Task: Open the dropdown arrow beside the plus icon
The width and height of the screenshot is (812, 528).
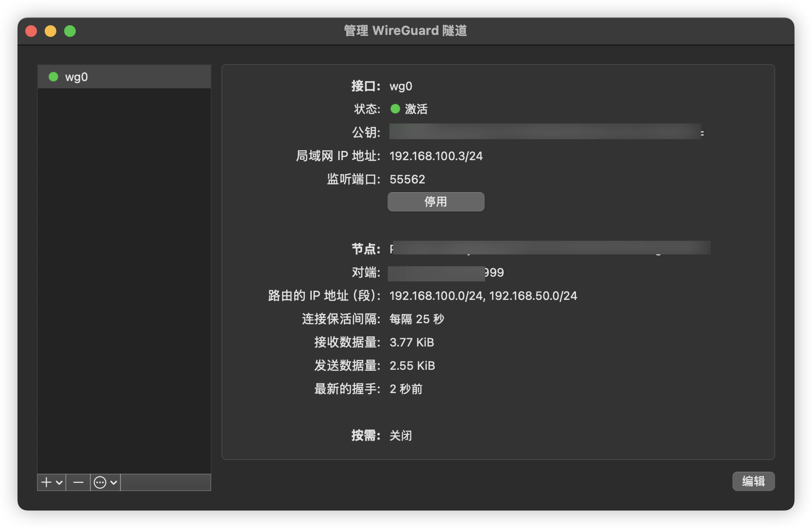Action: [59, 482]
